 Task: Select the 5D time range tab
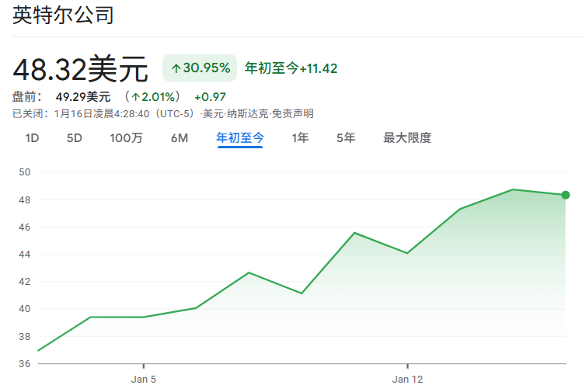click(75, 138)
